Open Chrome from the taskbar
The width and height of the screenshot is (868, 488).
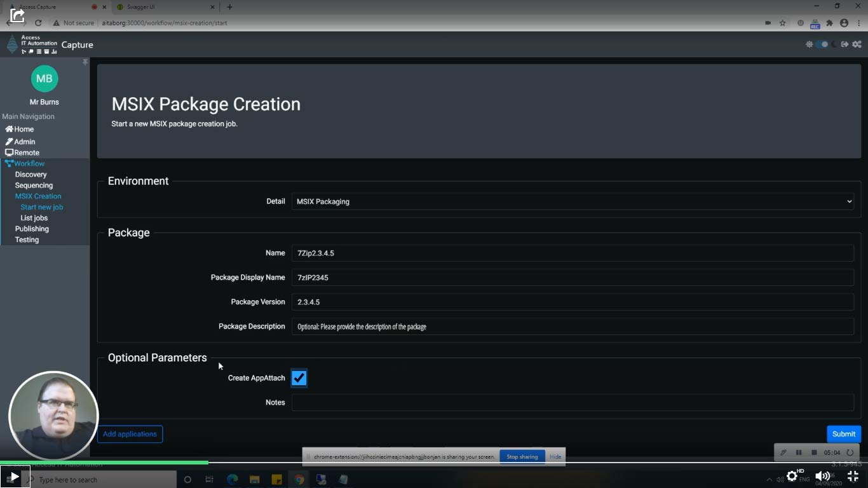pos(299,479)
